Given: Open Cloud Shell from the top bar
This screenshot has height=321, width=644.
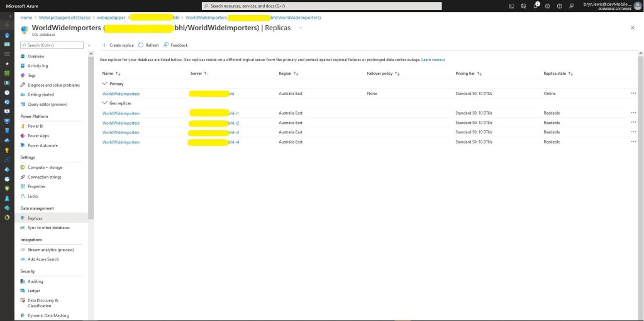Looking at the screenshot, I should pyautogui.click(x=511, y=6).
